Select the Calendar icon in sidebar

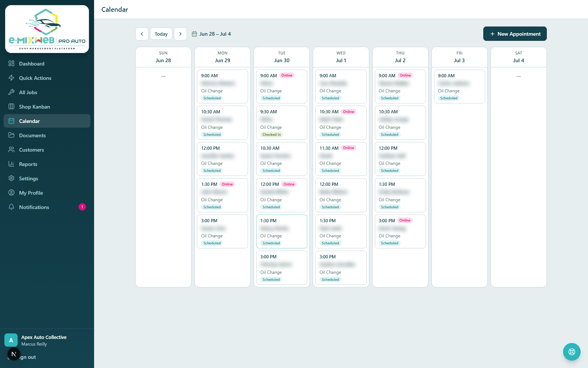11,121
